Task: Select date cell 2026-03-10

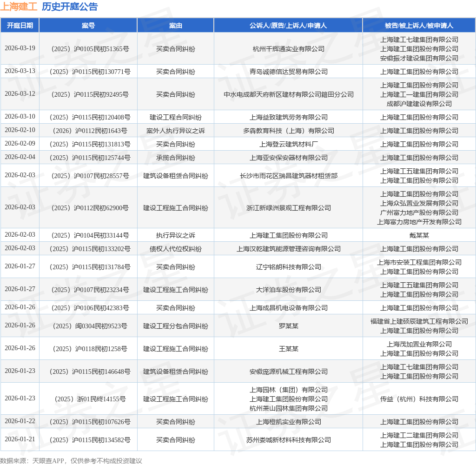Action: tap(20, 117)
